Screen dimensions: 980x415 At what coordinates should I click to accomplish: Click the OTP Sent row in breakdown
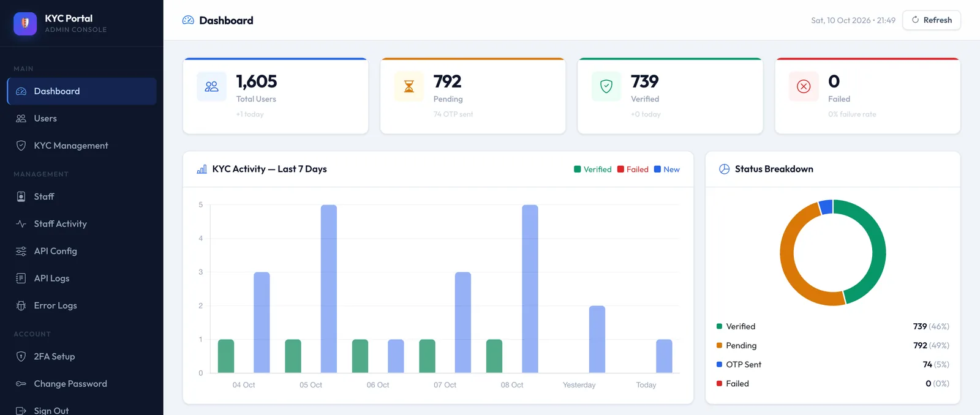click(833, 364)
